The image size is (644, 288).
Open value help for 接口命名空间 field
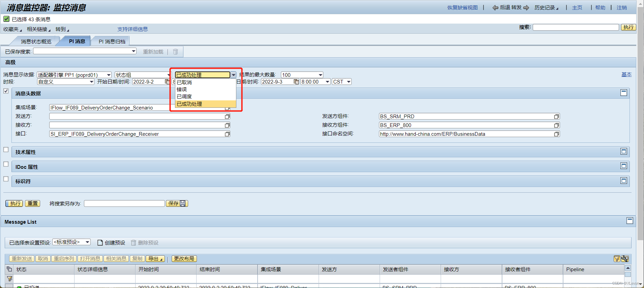556,134
